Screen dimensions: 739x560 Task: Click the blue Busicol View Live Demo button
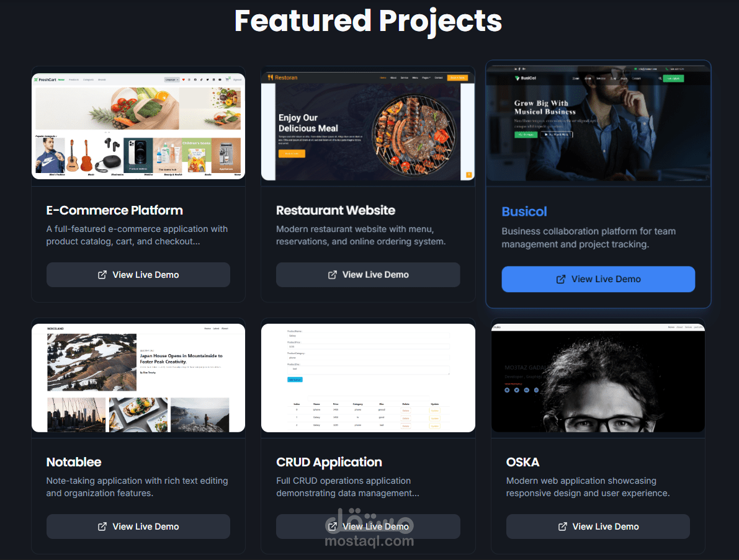(x=598, y=279)
